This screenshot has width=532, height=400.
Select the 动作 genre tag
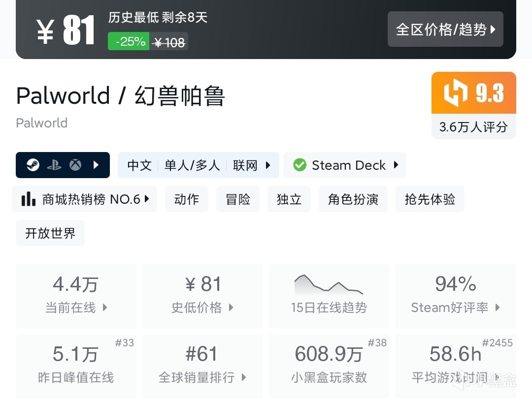[x=187, y=199]
